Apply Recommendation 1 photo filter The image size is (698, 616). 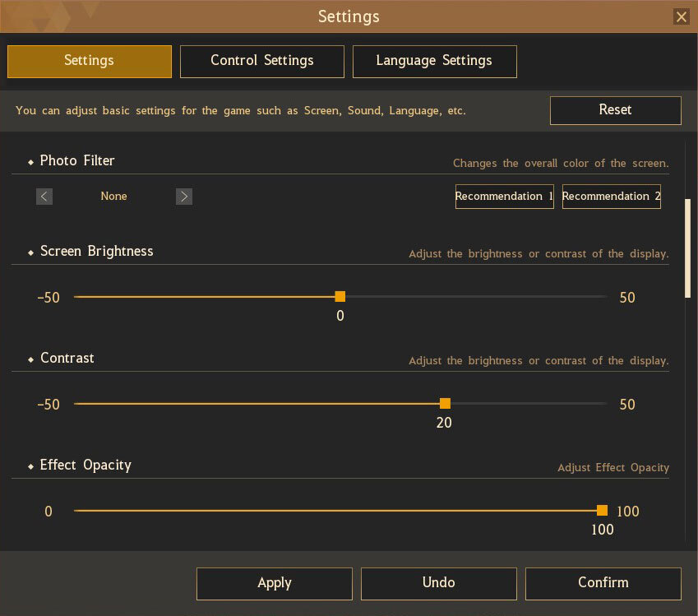pos(504,197)
